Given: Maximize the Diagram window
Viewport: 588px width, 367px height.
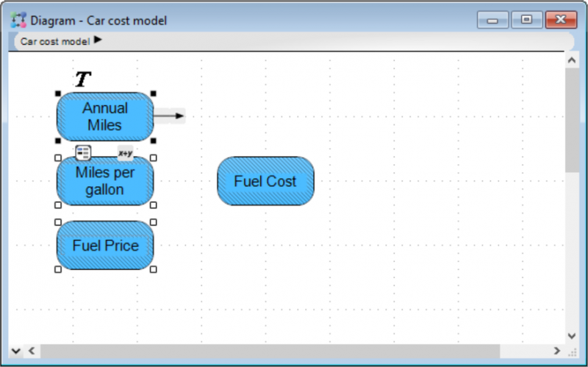Looking at the screenshot, I should tap(526, 20).
